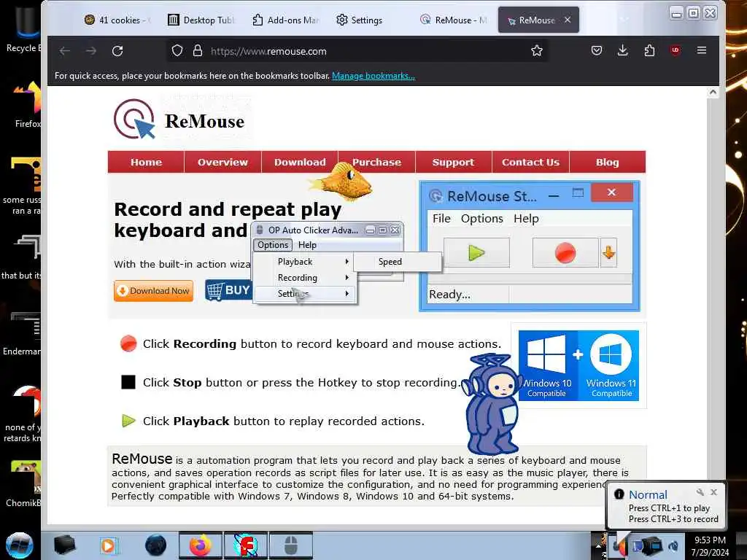Viewport: 747px width, 560px height.
Task: Close the active ReMouse tab
Action: coord(568,20)
